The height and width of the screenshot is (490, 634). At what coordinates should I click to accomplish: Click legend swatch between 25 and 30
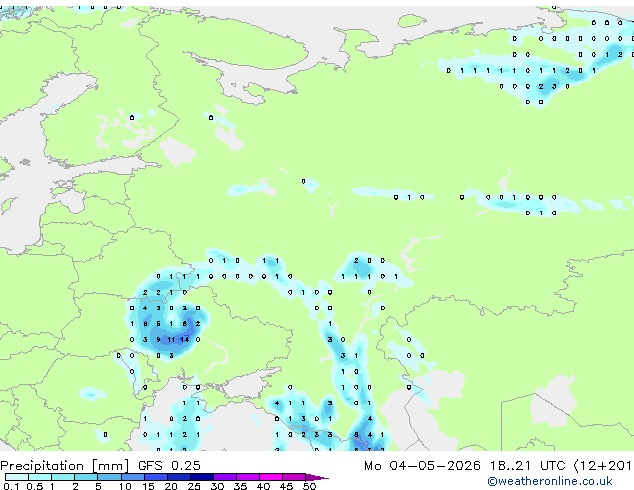[x=202, y=477]
